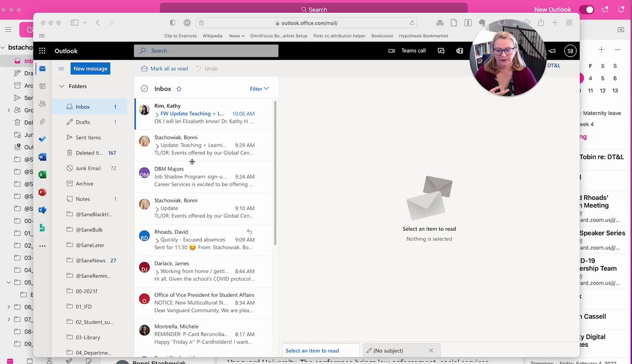Open the News bookmarks folder dropdown

(x=237, y=36)
